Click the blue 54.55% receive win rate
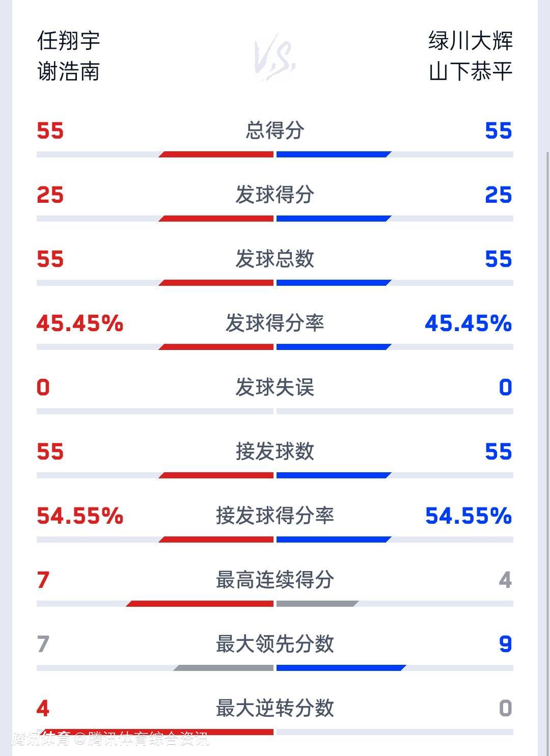 click(468, 516)
